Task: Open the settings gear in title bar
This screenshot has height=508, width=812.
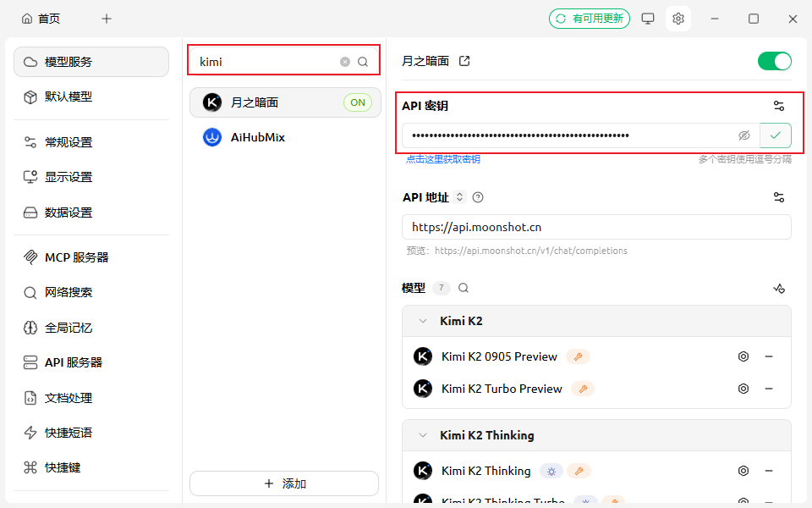Action: 678,19
